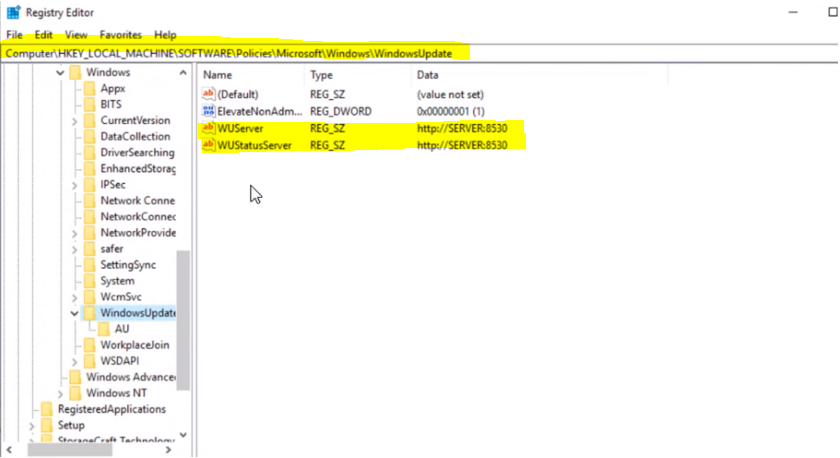Select the AU subkey label
The height and width of the screenshot is (458, 840).
pyautogui.click(x=122, y=329)
